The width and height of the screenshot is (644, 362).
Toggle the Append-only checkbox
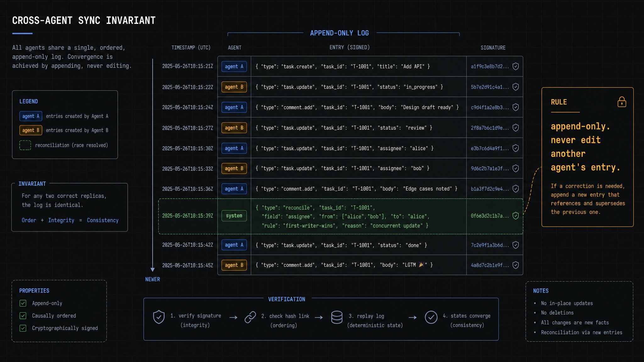(x=23, y=303)
